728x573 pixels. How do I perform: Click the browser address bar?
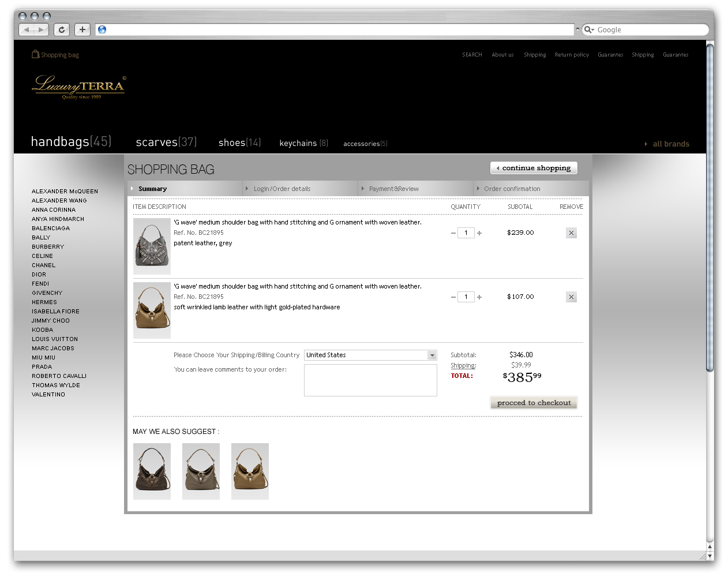[x=335, y=29]
